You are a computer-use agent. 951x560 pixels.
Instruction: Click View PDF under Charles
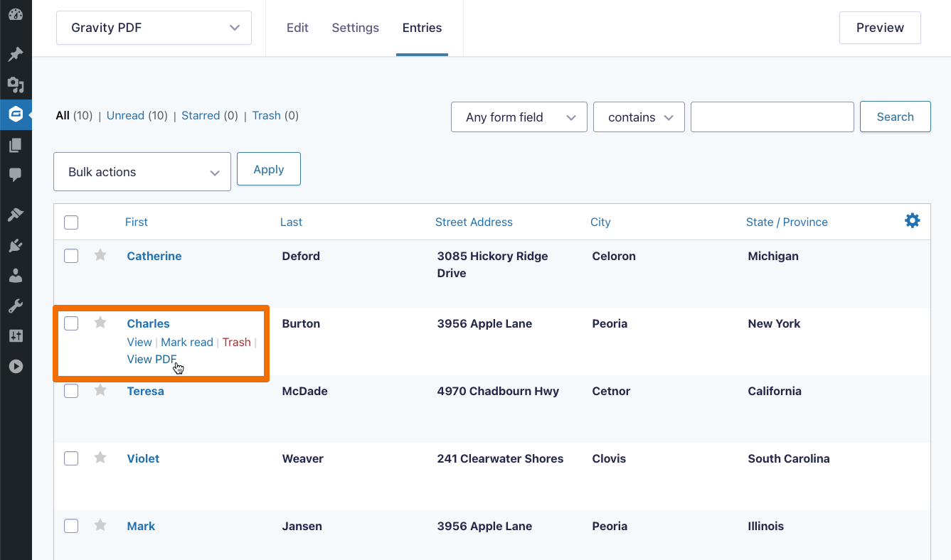tap(152, 359)
